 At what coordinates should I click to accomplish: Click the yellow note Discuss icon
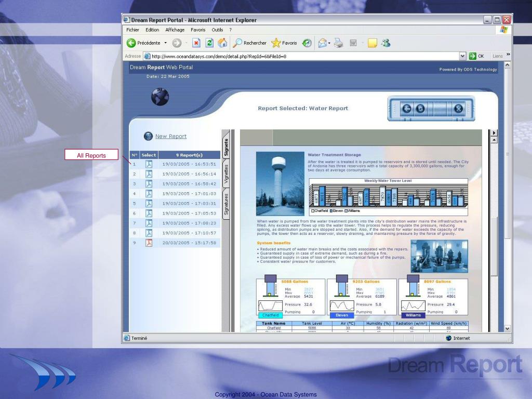[372, 43]
